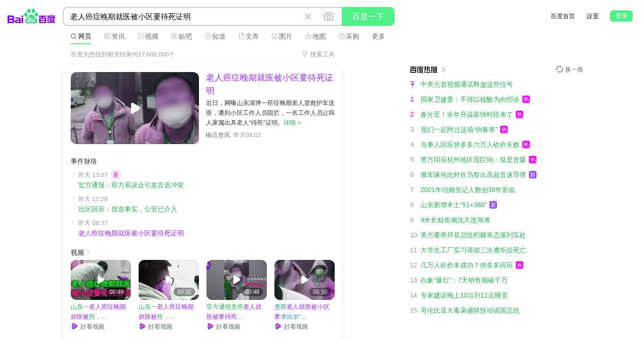Select the 网页 tab
The height and width of the screenshot is (339, 644).
point(81,36)
